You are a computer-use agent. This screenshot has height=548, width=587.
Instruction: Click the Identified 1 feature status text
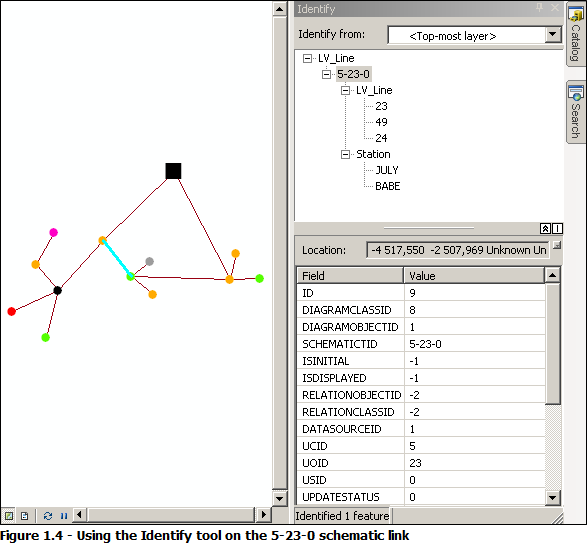tap(342, 516)
